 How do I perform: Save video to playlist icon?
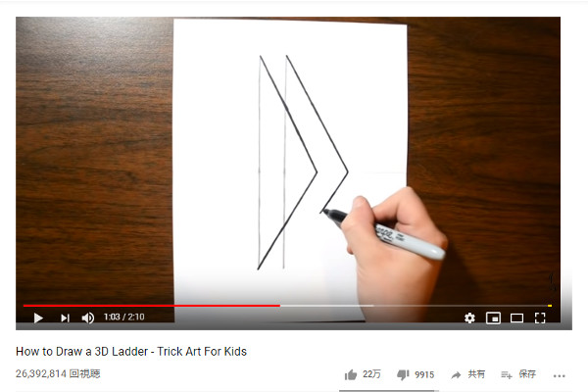(507, 374)
